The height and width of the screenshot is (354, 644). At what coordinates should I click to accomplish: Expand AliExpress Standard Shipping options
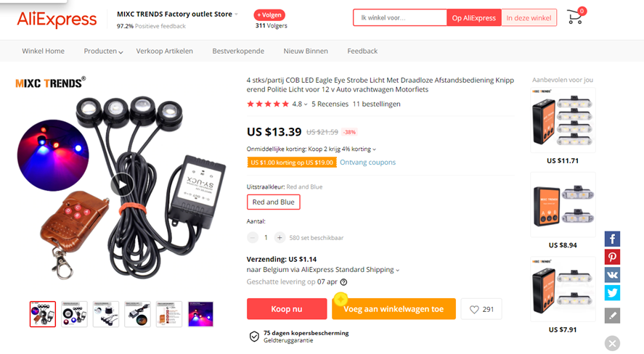pos(397,271)
